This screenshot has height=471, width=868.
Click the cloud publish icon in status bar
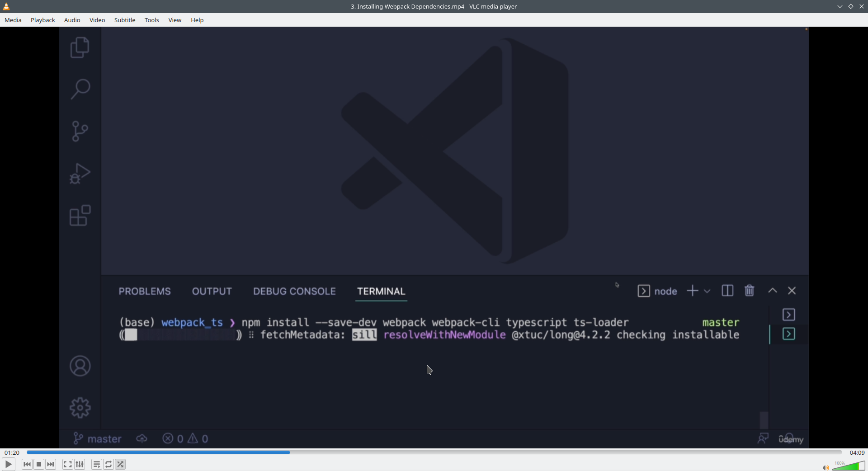pos(142,438)
